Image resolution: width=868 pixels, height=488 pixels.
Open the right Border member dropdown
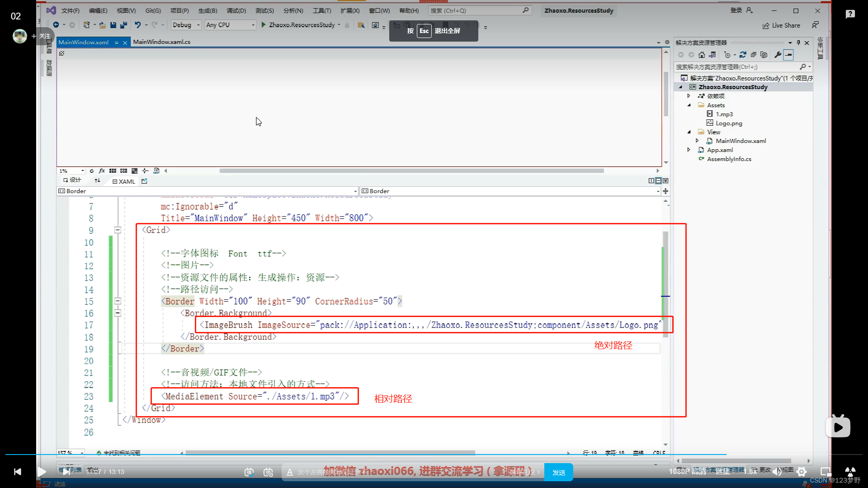[510, 191]
